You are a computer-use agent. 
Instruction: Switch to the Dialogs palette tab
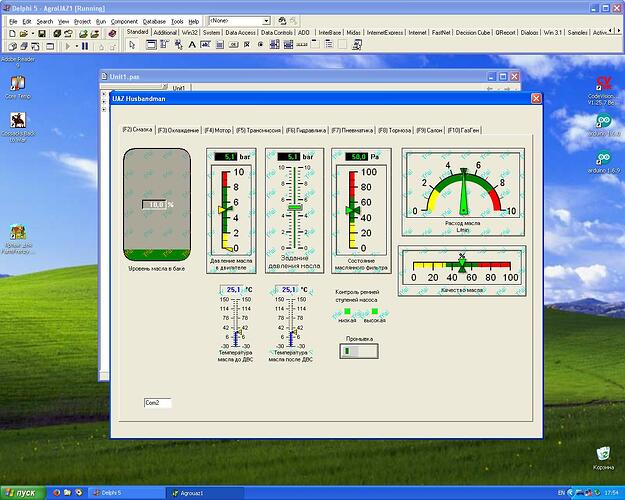click(529, 33)
